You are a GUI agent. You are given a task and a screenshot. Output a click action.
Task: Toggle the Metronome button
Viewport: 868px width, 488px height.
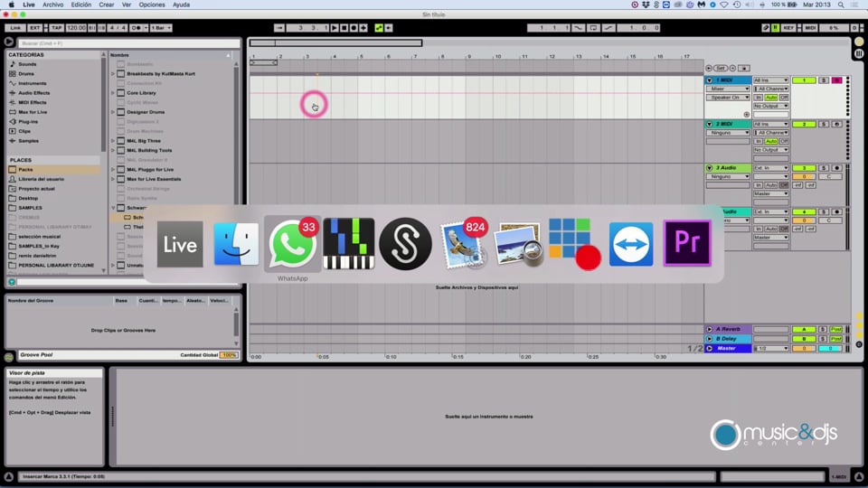point(137,28)
